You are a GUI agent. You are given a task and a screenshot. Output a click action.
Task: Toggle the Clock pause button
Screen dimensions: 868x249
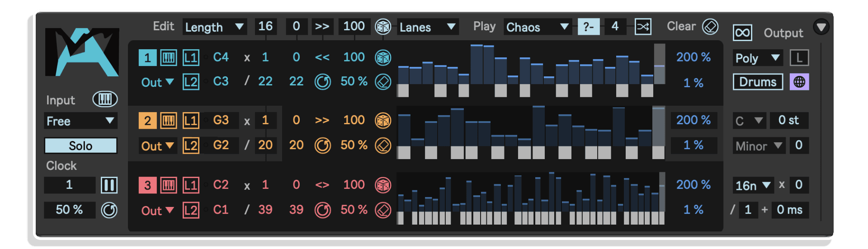click(x=109, y=185)
